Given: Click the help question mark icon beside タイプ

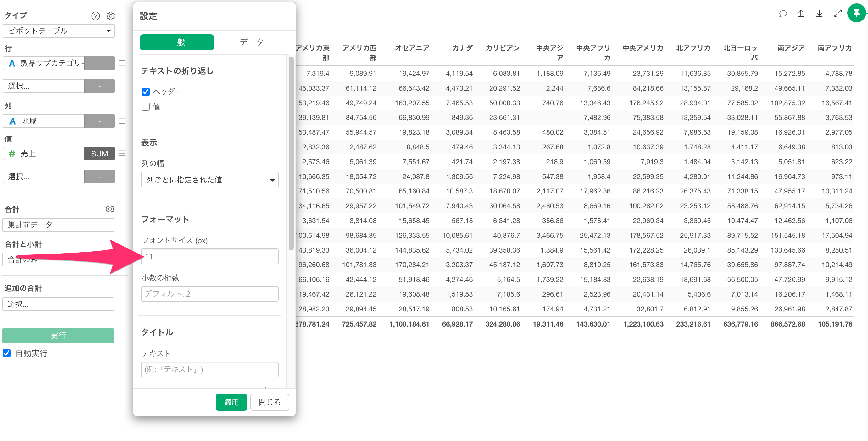Looking at the screenshot, I should tap(95, 16).
